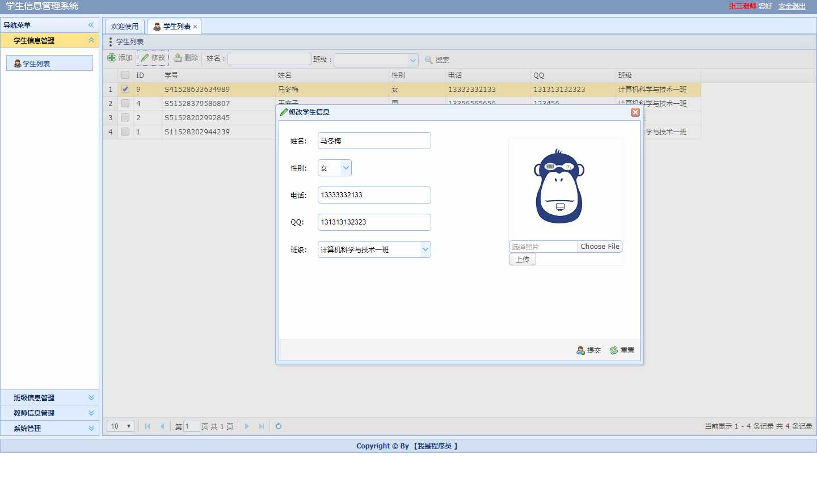Click the magnifier Search (搜索) button

click(437, 60)
